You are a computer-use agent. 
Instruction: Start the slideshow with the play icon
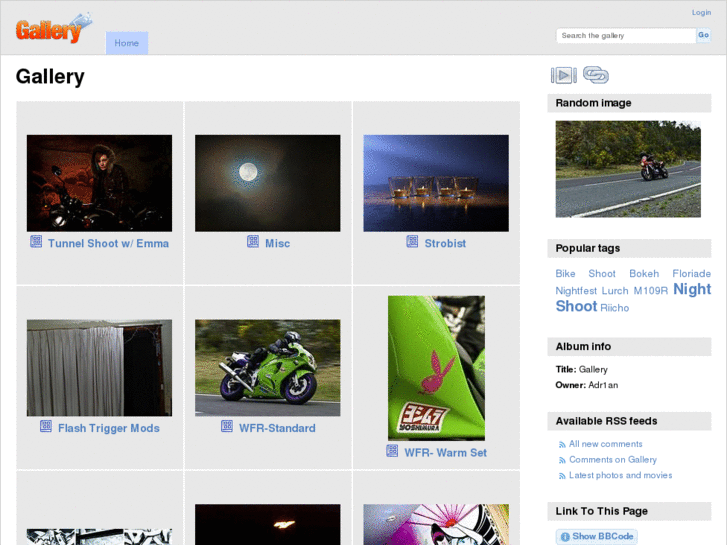pos(563,75)
